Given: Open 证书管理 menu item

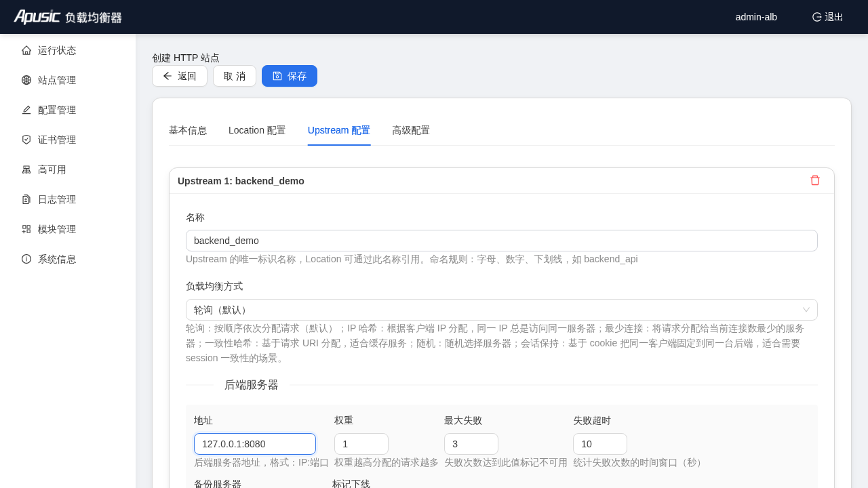Looking at the screenshot, I should tap(68, 140).
